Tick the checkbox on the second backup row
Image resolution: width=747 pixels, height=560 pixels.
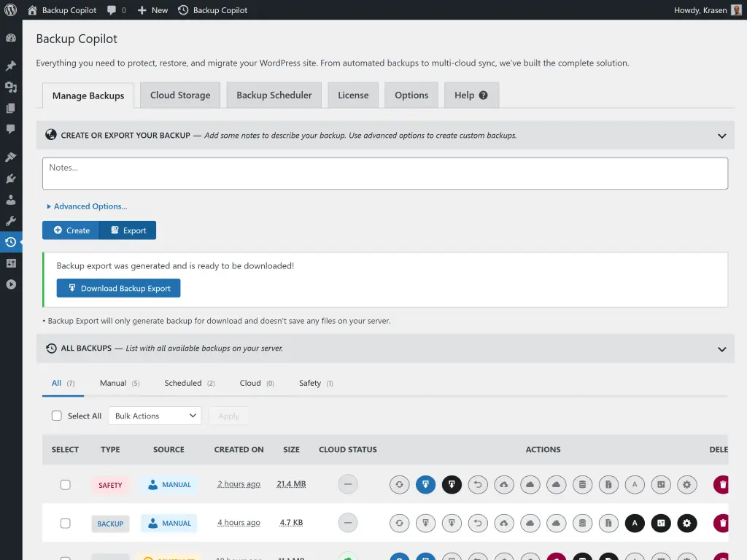(66, 523)
